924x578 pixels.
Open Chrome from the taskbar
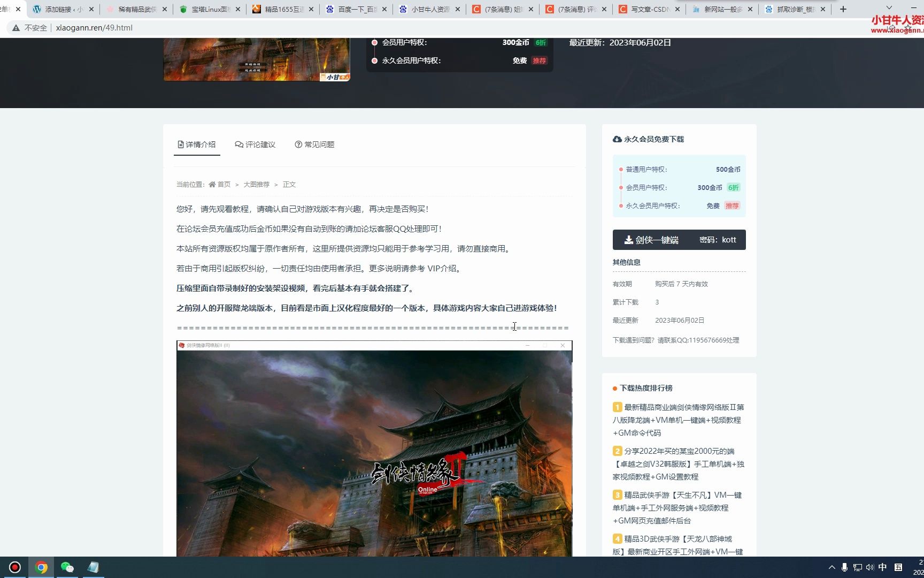click(41, 567)
